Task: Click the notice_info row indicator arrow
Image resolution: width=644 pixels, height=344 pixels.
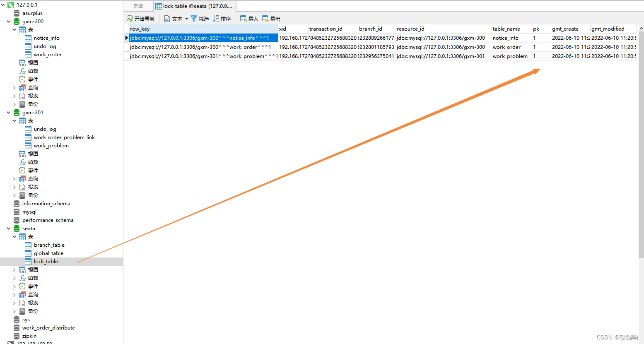Action: (x=127, y=38)
